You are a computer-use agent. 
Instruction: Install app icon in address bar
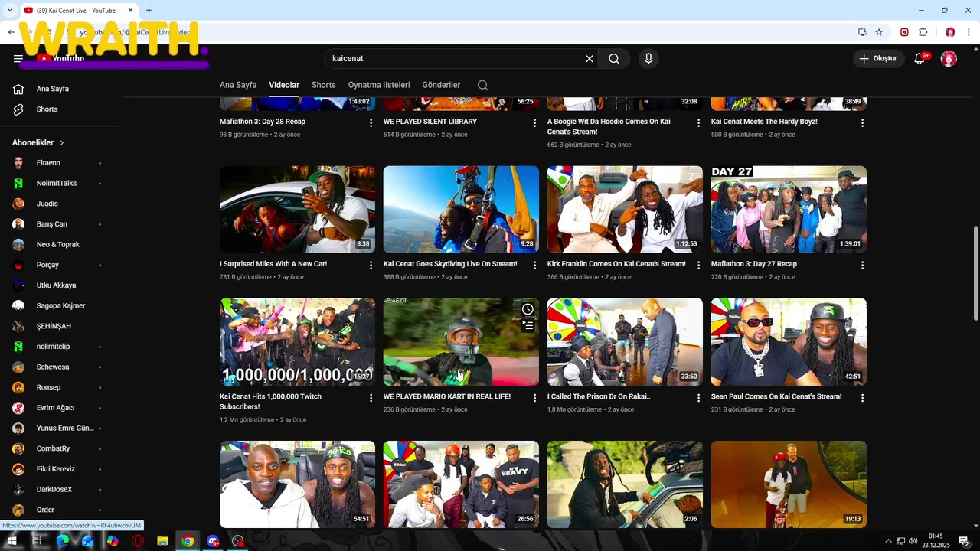[862, 32]
